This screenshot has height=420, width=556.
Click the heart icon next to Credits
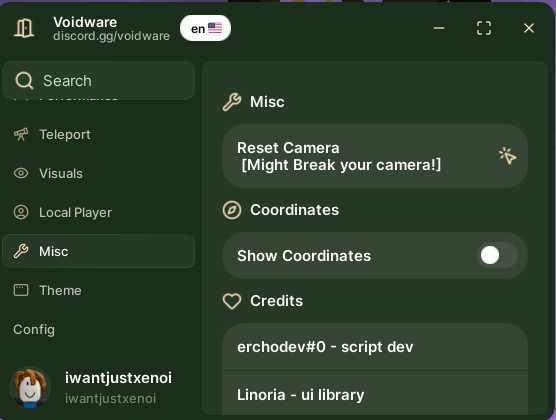[x=232, y=301]
